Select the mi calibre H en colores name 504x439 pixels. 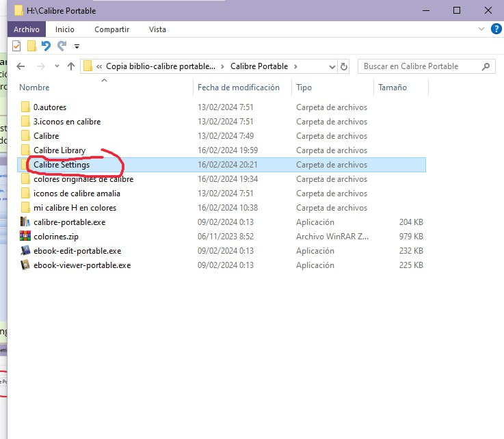click(75, 208)
